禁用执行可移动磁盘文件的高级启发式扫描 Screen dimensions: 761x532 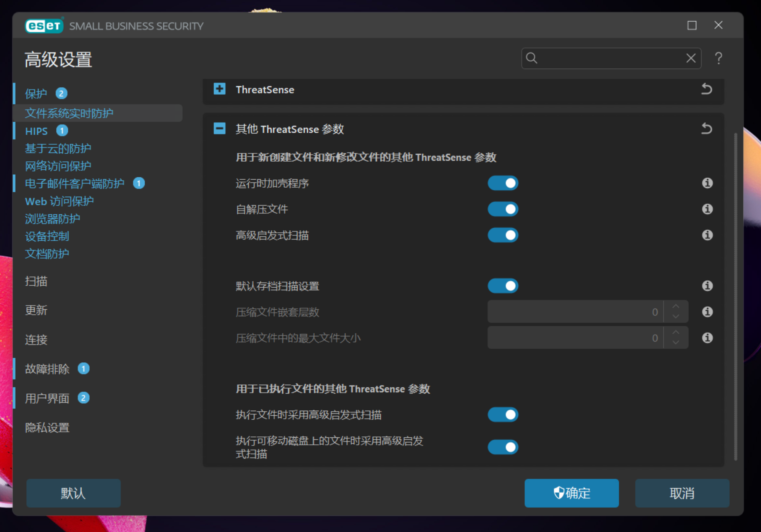503,447
